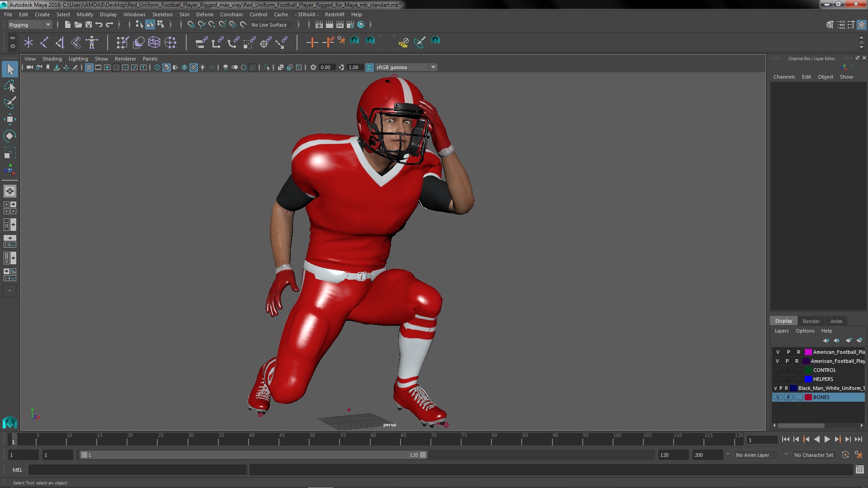The height and width of the screenshot is (488, 868).
Task: Click the Save Scene icon
Action: (x=89, y=25)
